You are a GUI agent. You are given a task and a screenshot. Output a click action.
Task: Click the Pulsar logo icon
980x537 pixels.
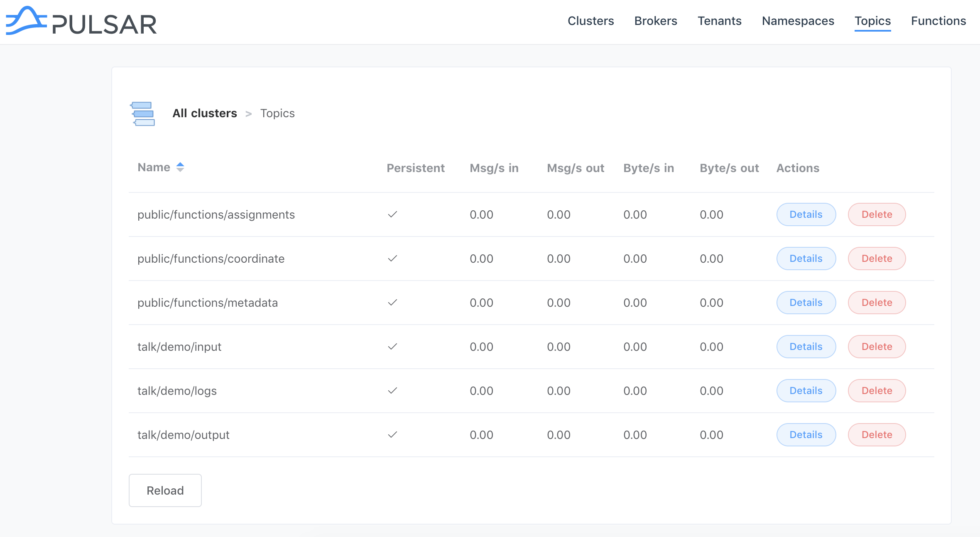pos(26,21)
